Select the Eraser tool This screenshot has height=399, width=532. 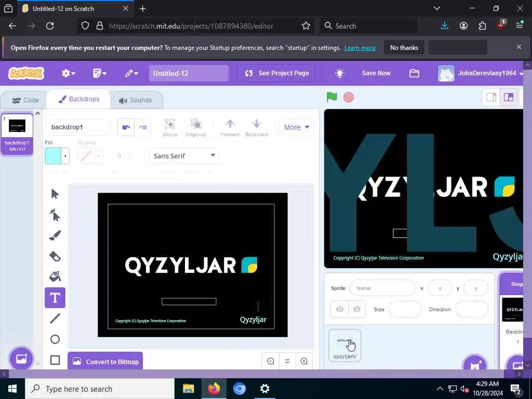click(x=55, y=256)
